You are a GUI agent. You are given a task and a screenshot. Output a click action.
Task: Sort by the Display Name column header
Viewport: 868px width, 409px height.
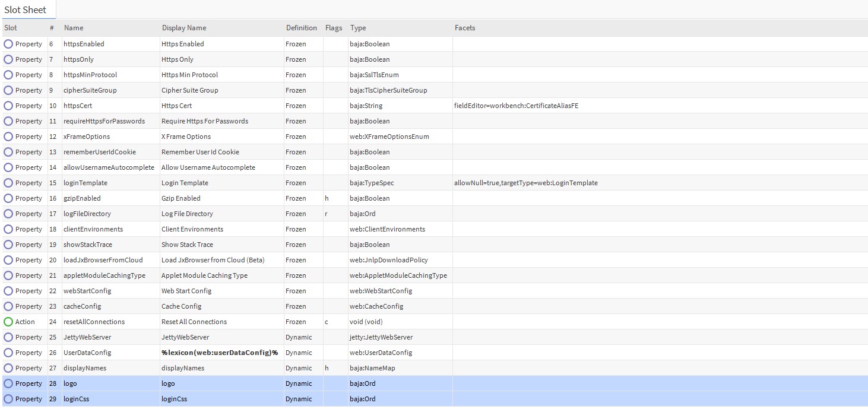(x=184, y=28)
